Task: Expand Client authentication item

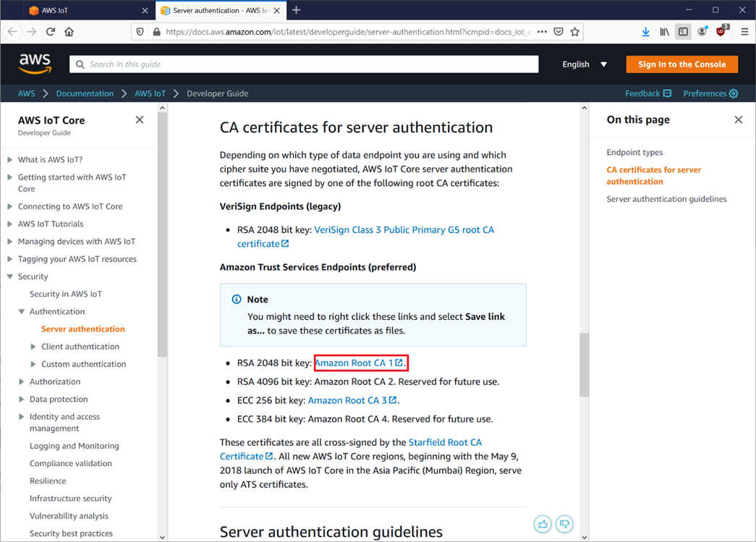Action: pyautogui.click(x=33, y=347)
